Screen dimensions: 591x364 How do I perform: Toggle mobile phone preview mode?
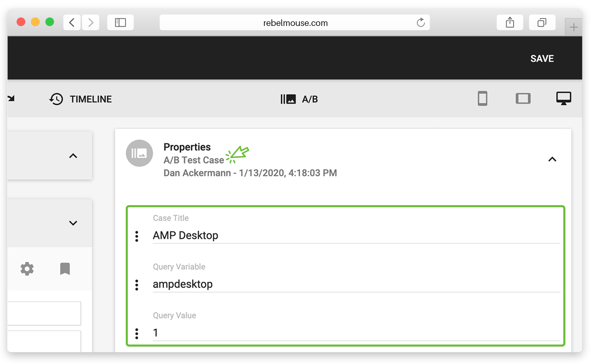(482, 98)
